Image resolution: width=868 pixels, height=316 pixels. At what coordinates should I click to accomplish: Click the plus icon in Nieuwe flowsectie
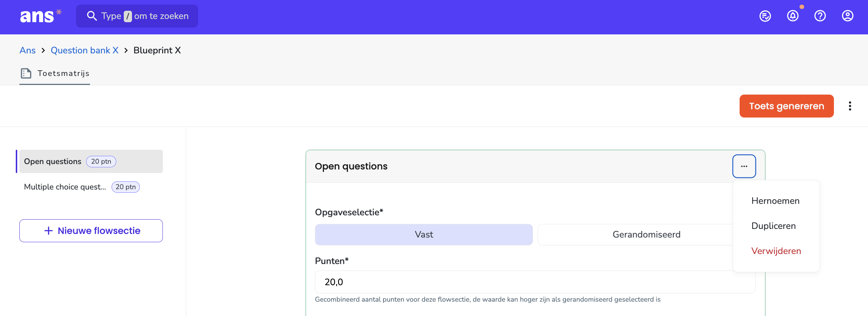(48, 231)
